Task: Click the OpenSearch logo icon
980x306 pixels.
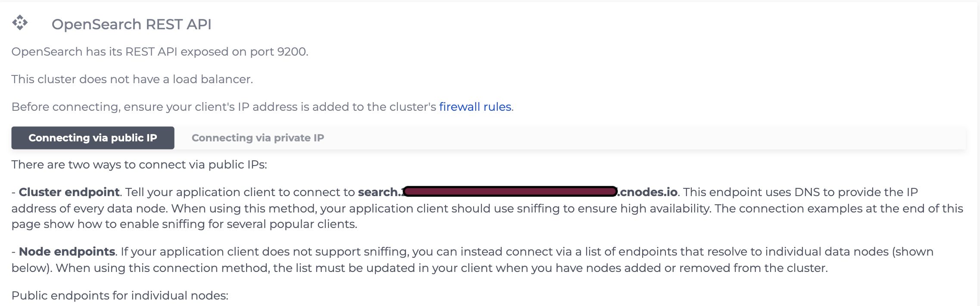Action: 20,22
